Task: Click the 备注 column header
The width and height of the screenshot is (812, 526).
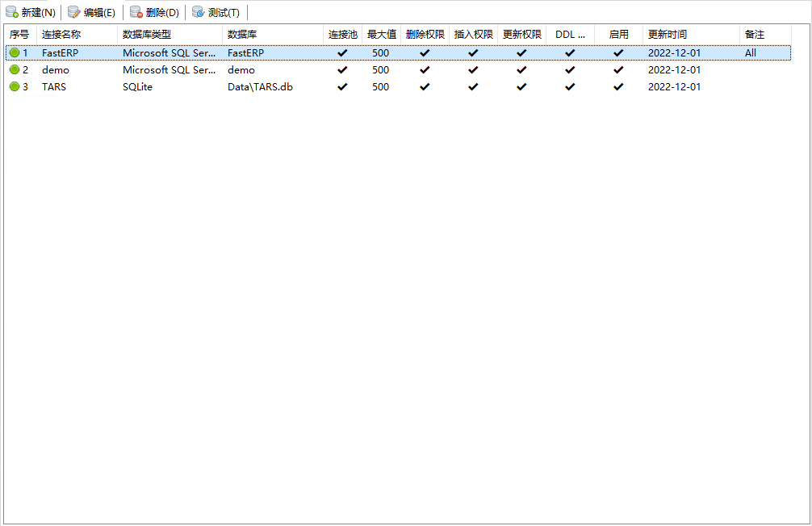Action: point(765,35)
